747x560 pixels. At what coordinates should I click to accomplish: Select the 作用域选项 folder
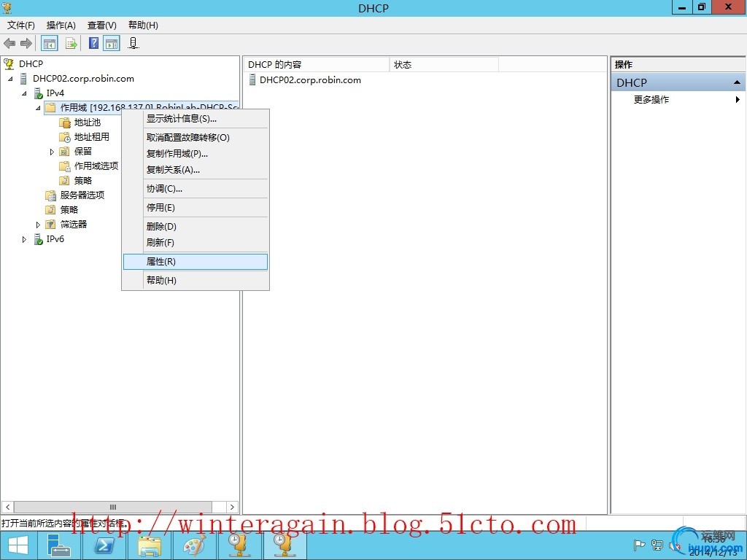[x=96, y=166]
